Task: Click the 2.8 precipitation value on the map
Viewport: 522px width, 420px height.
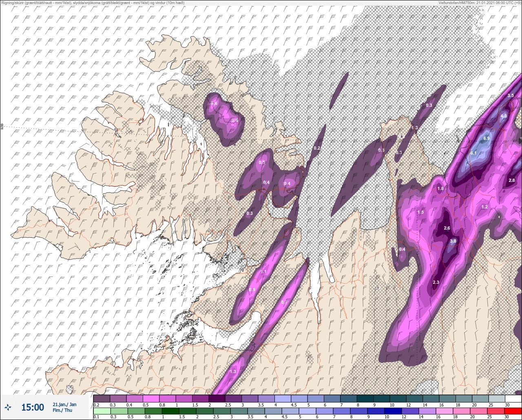Action: [512, 180]
